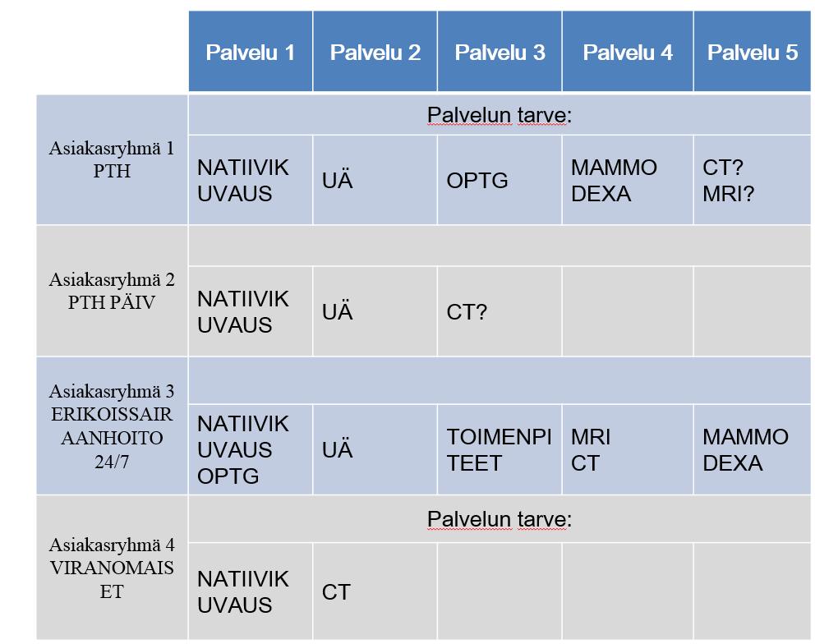Select the Palvelu 4 header cell
815x644 pixels.
click(628, 52)
